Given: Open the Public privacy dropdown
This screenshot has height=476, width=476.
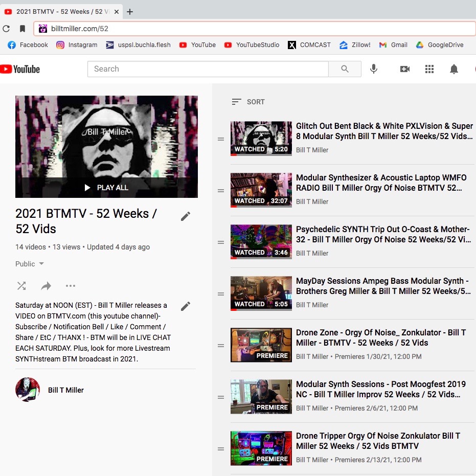Looking at the screenshot, I should [x=29, y=264].
